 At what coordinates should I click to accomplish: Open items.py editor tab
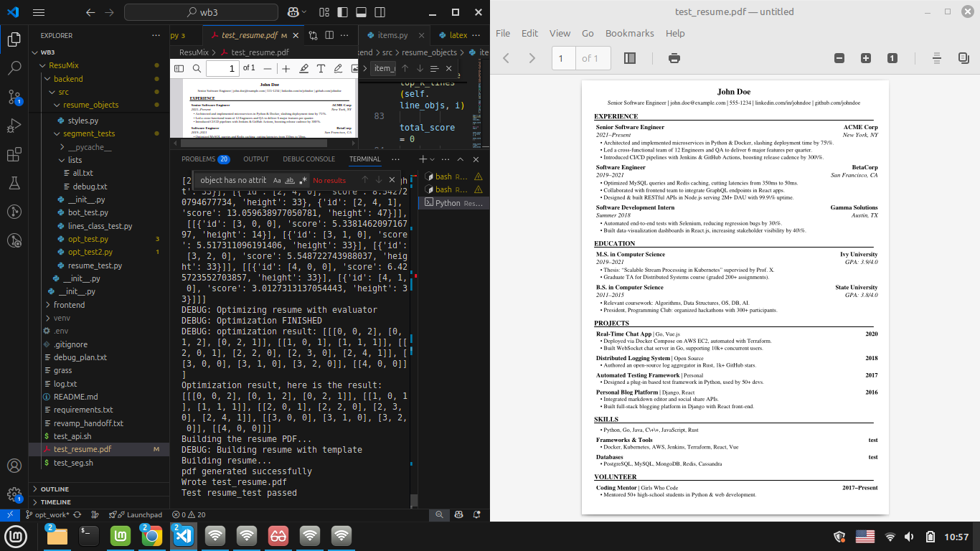point(393,35)
